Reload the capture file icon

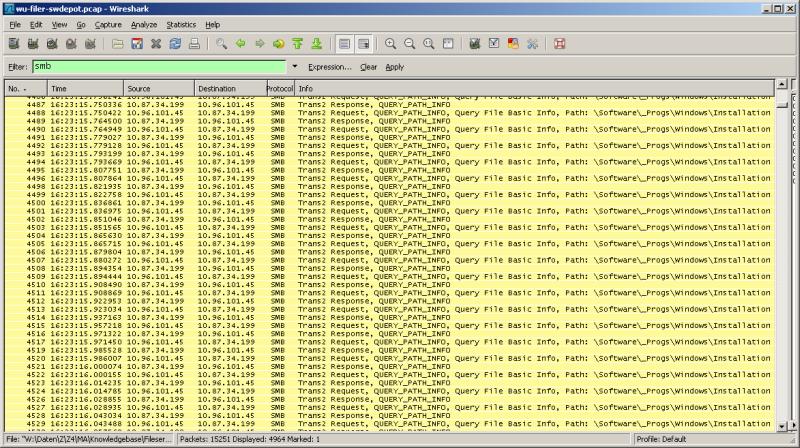point(175,44)
